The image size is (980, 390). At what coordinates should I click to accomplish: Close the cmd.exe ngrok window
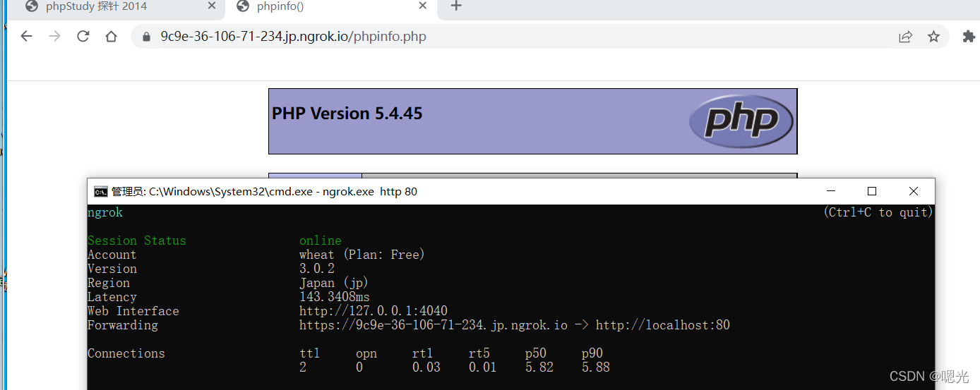[x=914, y=191]
